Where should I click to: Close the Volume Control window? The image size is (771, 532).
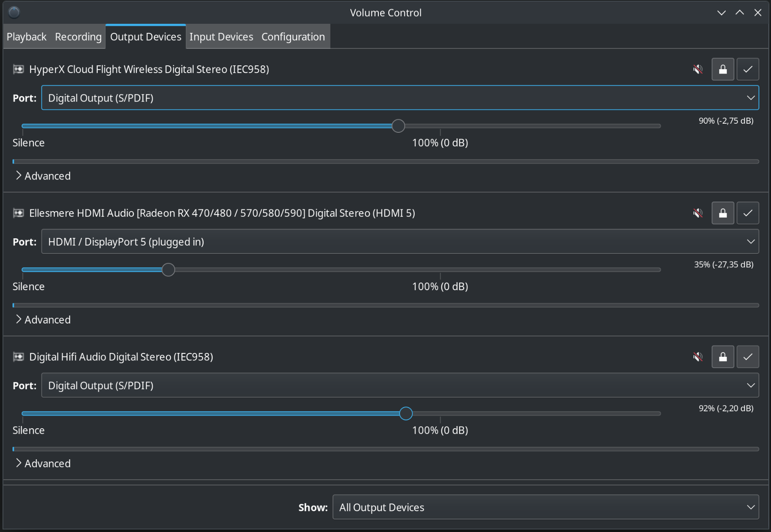pyautogui.click(x=758, y=13)
